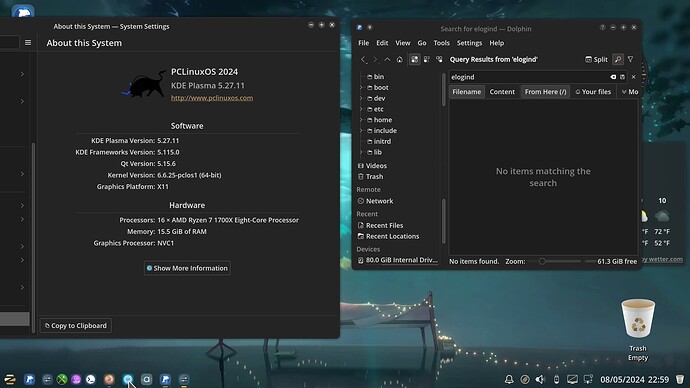Viewport: 690px width, 388px height.
Task: Open Recent Files in Dolphin places
Action: tap(380, 225)
